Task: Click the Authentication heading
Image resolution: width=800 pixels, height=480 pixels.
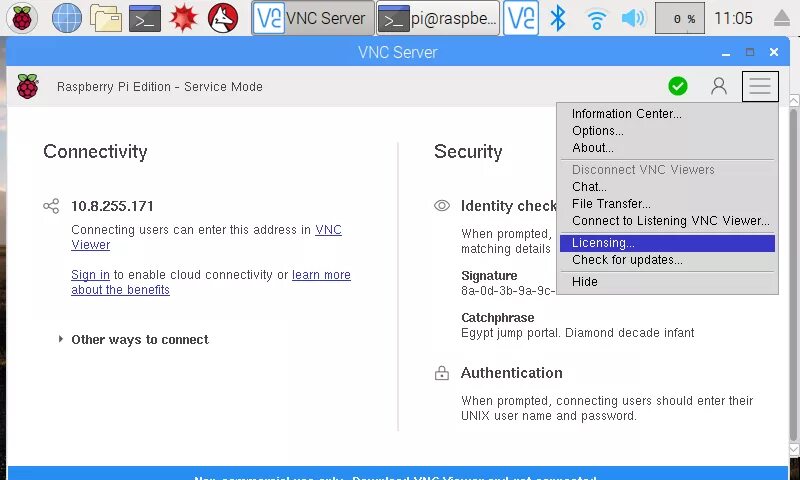Action: click(512, 373)
